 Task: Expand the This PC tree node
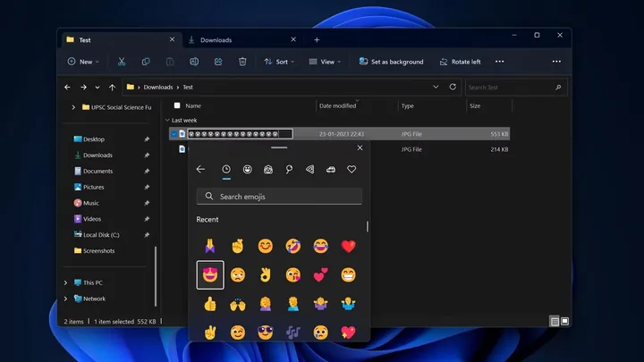65,282
